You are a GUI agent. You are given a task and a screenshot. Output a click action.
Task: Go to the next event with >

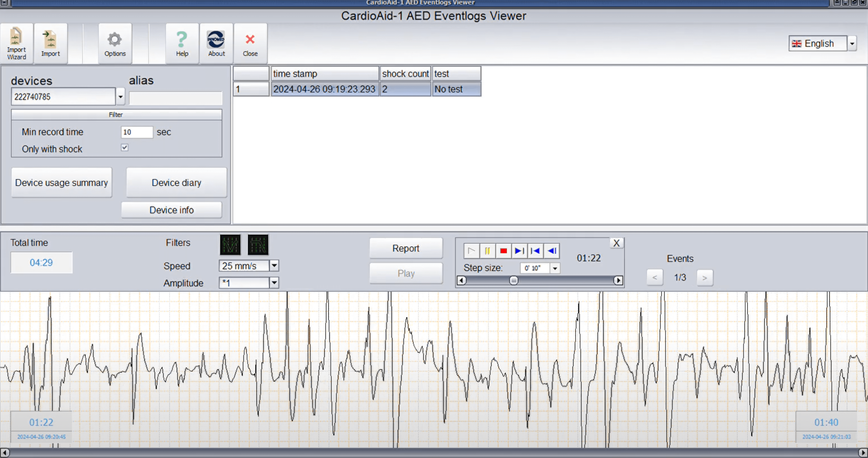(x=705, y=278)
